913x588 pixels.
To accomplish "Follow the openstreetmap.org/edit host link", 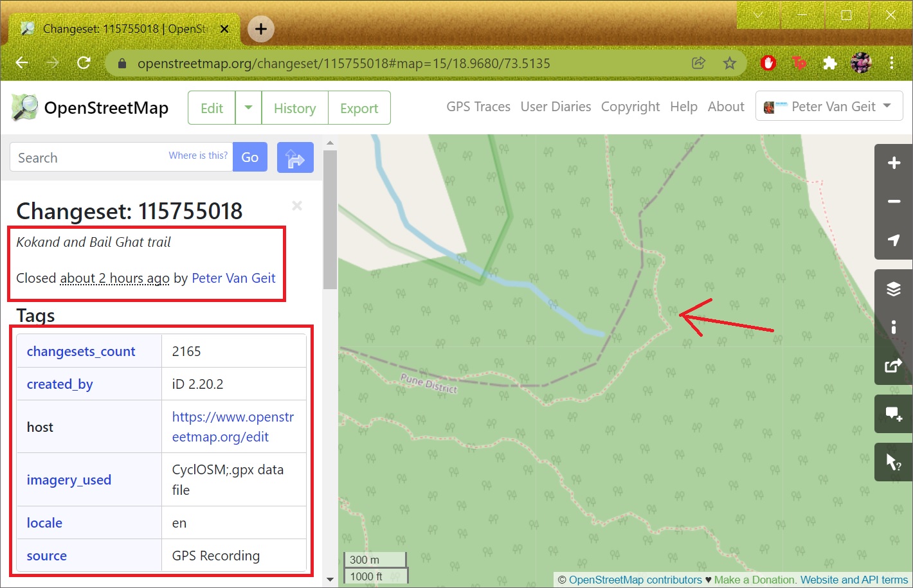I will (x=233, y=427).
